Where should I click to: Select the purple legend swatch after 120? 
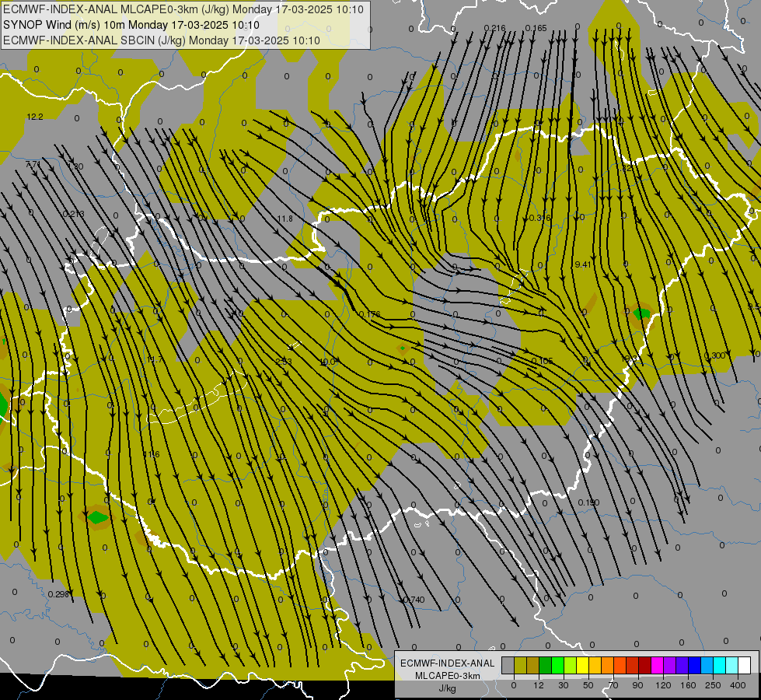pos(670,665)
